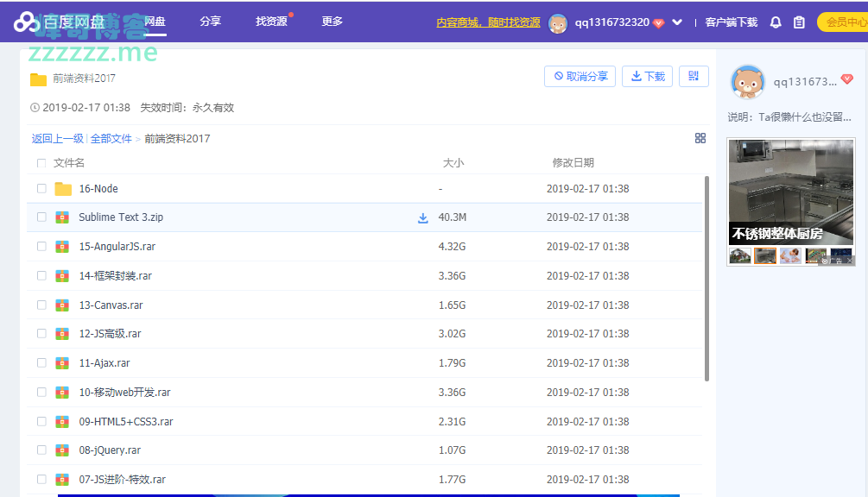This screenshot has width=868, height=497.
Task: Click the bear avatar in top bar
Action: pos(558,22)
